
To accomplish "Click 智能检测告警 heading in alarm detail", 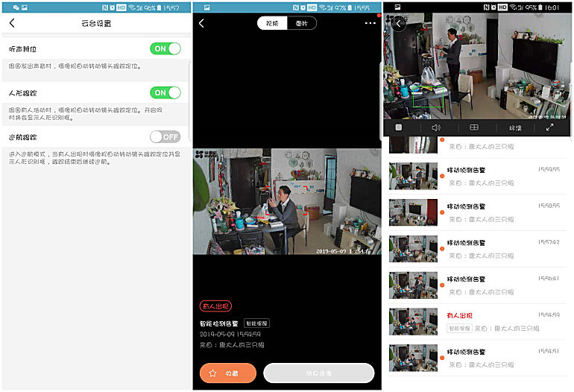I will (x=219, y=323).
